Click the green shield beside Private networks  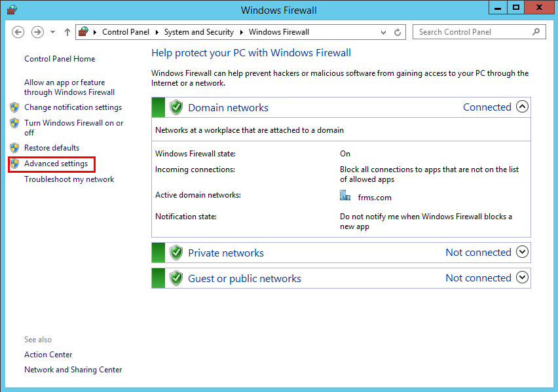[x=176, y=253]
